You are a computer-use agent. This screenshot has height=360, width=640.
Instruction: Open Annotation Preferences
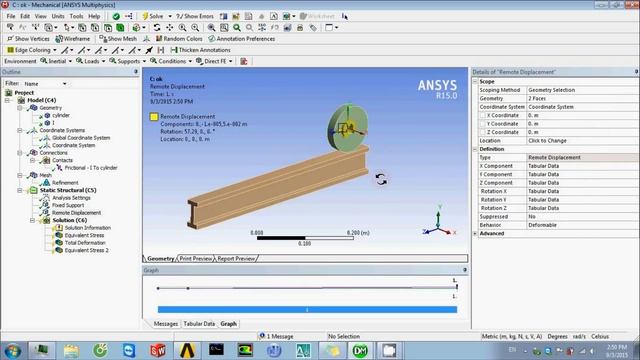(242, 39)
